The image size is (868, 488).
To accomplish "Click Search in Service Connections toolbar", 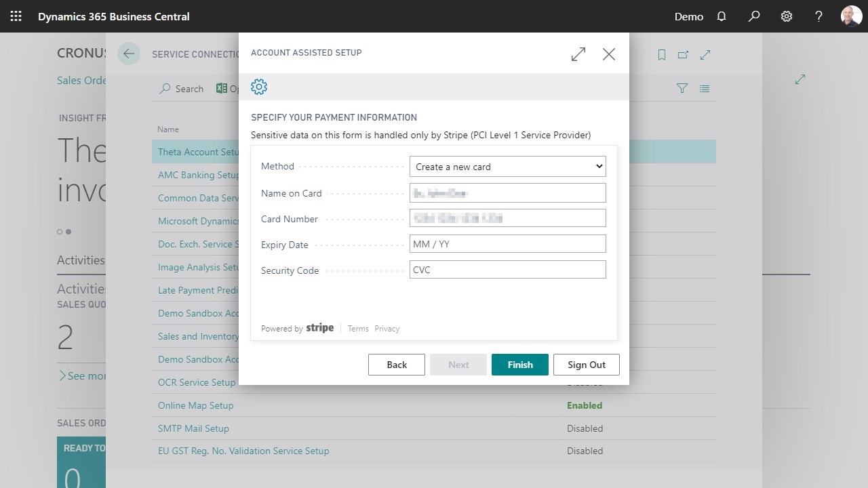I will point(182,89).
